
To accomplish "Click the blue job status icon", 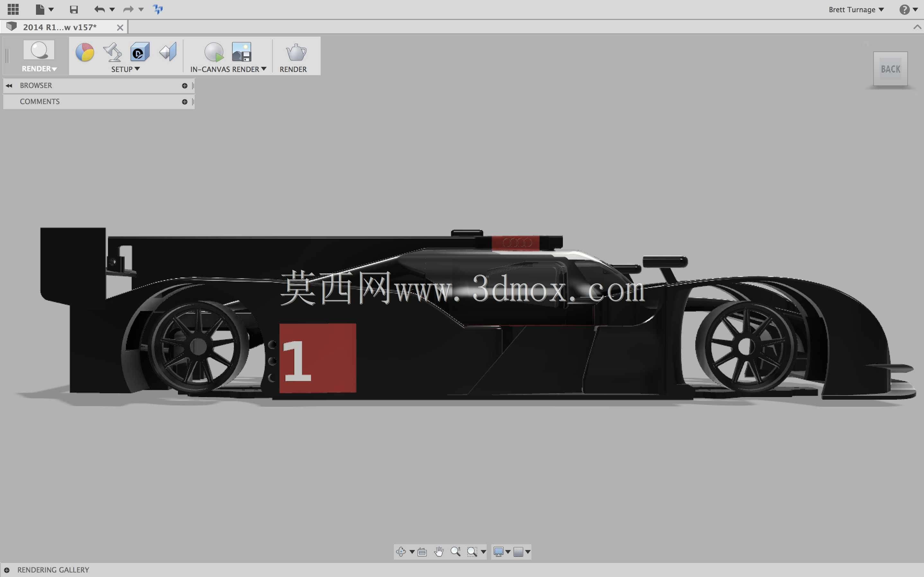I will tap(158, 9).
